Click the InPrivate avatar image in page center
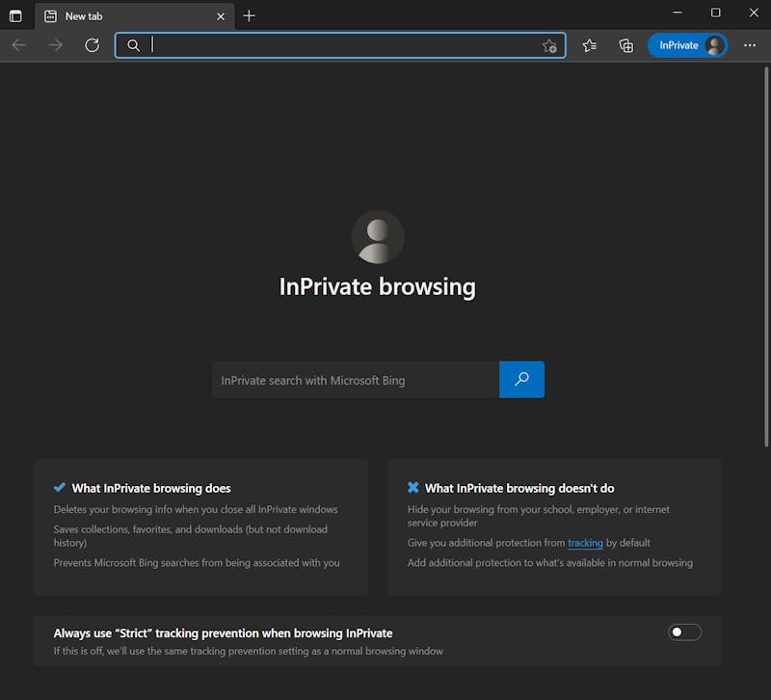Viewport: 771px width, 700px height. (x=378, y=237)
